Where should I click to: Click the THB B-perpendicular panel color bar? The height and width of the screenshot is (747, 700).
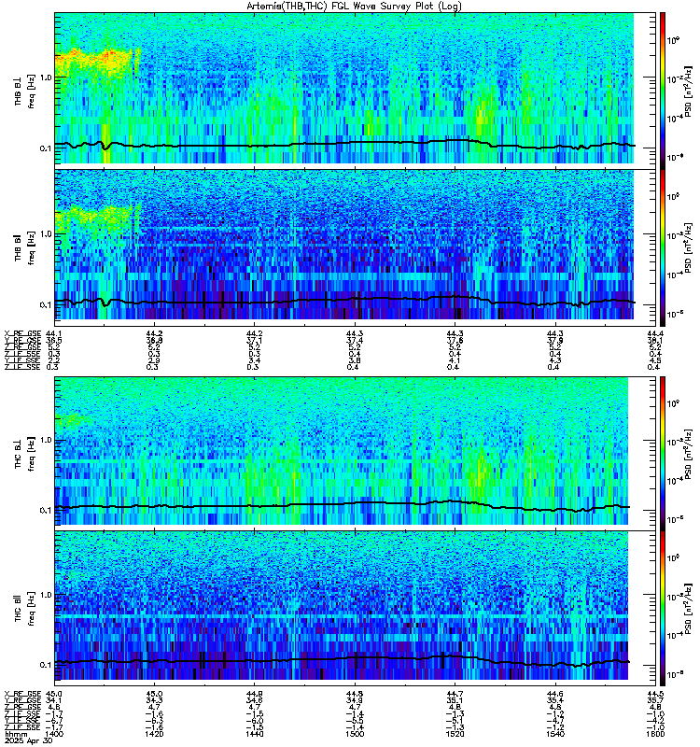(x=663, y=91)
